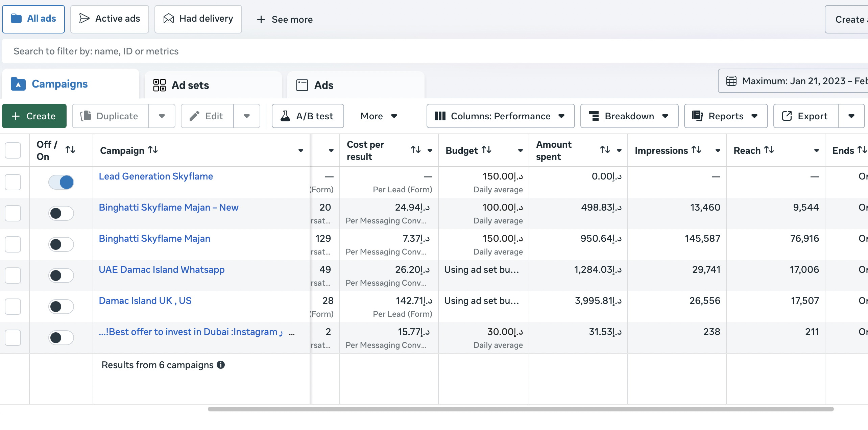Enable the UAE Damac Island Whatsapp toggle
This screenshot has width=868, height=430.
click(61, 276)
